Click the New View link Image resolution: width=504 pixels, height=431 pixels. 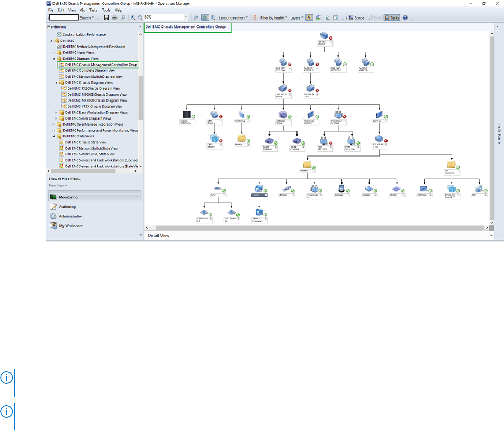point(57,185)
